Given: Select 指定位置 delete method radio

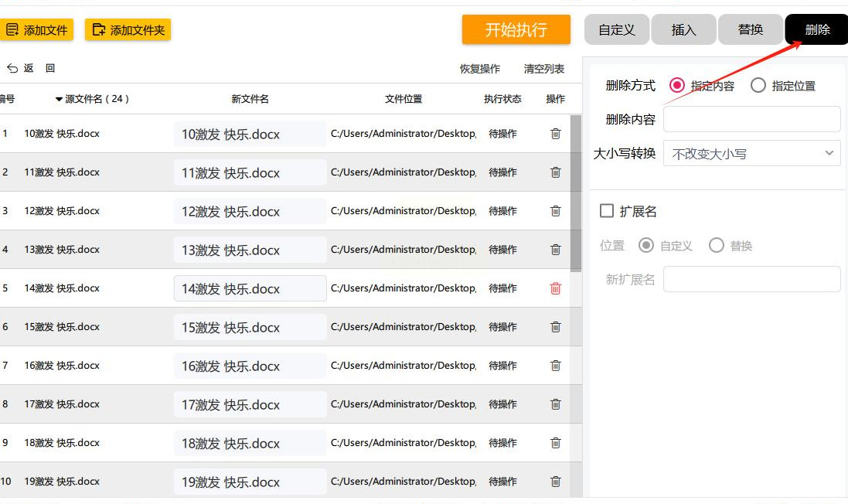Looking at the screenshot, I should click(x=758, y=86).
